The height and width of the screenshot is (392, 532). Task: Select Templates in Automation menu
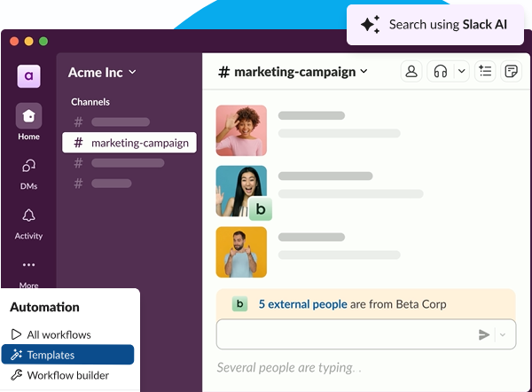(x=68, y=355)
